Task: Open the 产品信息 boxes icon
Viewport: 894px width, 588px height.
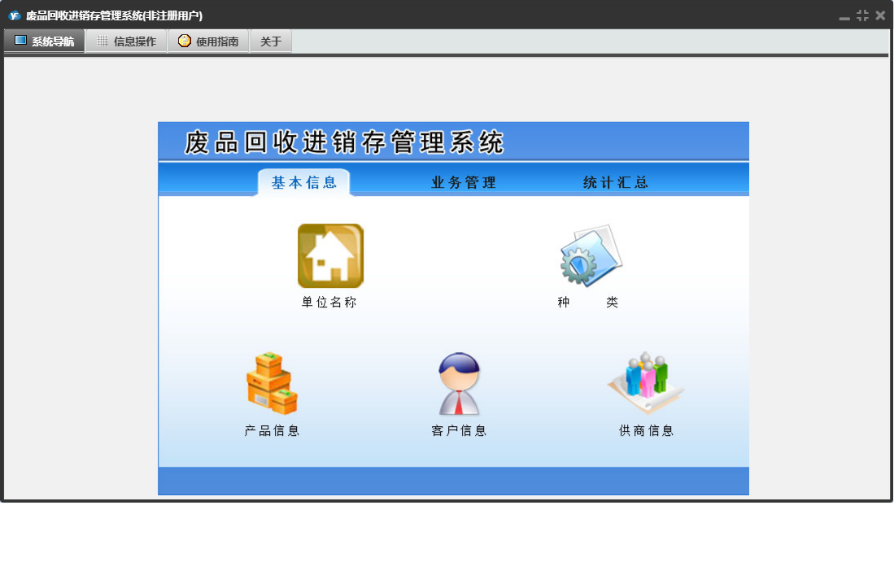Action: point(272,383)
